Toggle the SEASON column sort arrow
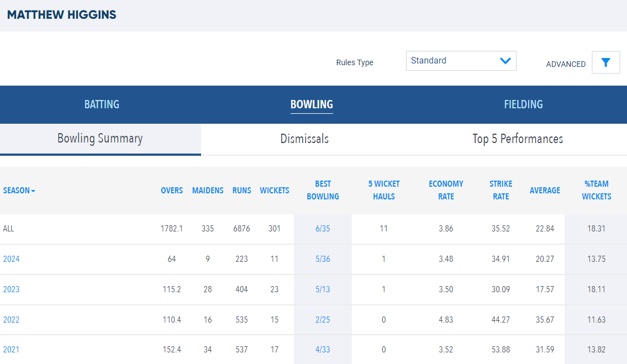Screen dimensions: 627x364 pos(33,191)
